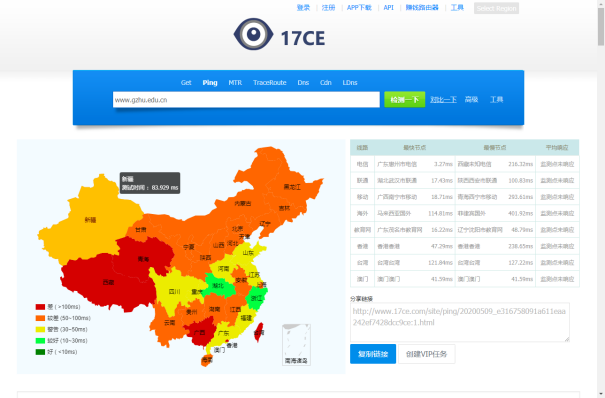Click the 238.65ms value in 香港 row
605x398 pixels.
pyautogui.click(x=521, y=246)
